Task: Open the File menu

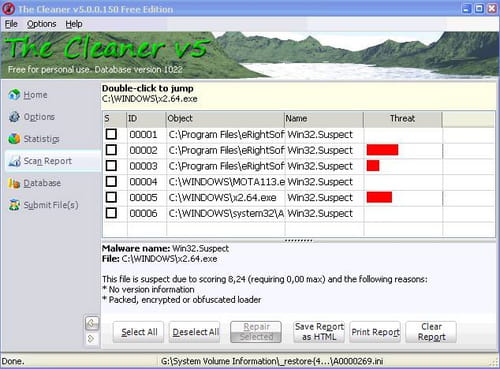Action: 11,24
